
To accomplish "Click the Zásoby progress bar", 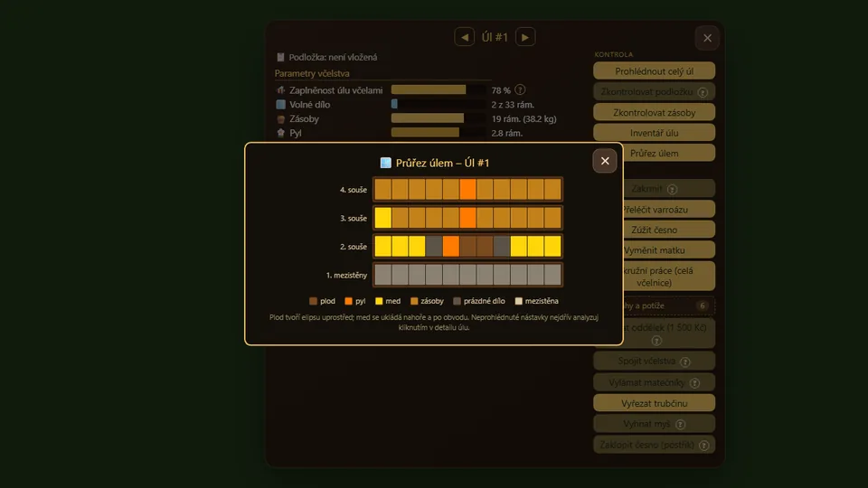I will coord(438,118).
